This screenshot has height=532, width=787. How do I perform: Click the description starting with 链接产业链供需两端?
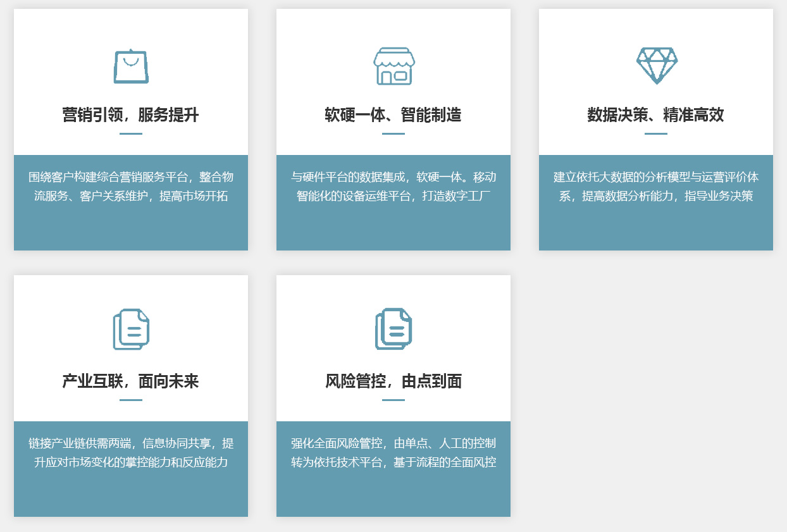[x=131, y=453]
